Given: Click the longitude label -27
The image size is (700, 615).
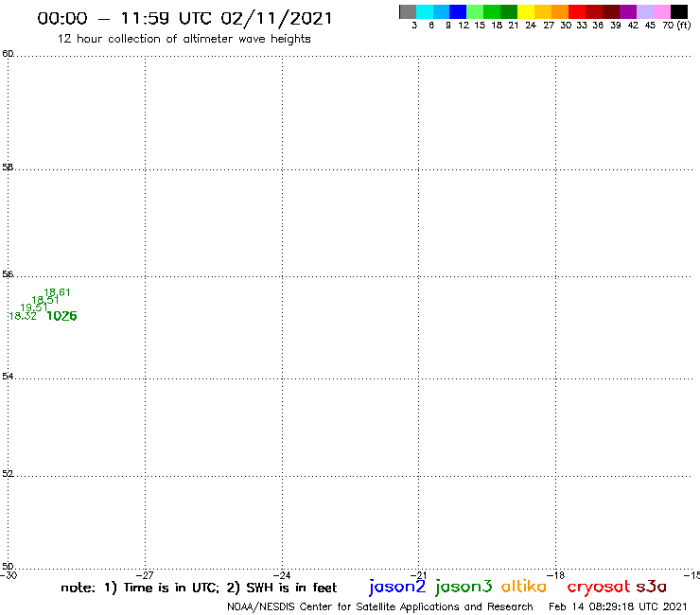Looking at the screenshot, I should [x=145, y=575].
